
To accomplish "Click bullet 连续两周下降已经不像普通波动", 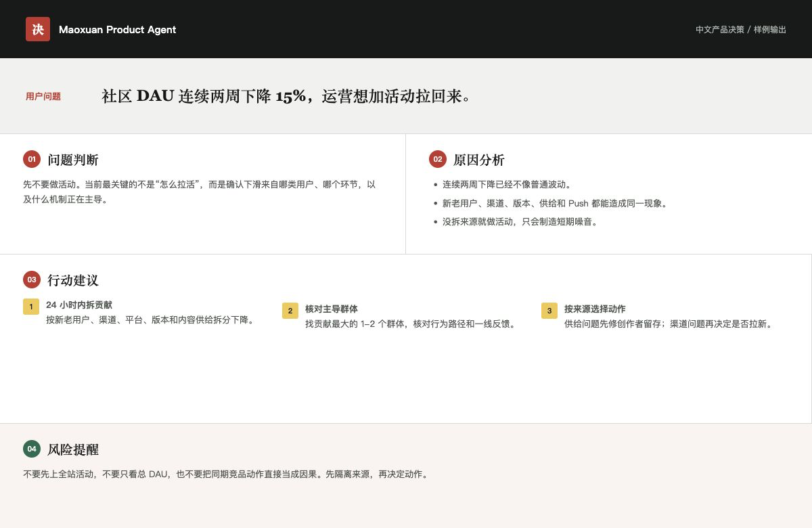I will [x=507, y=184].
